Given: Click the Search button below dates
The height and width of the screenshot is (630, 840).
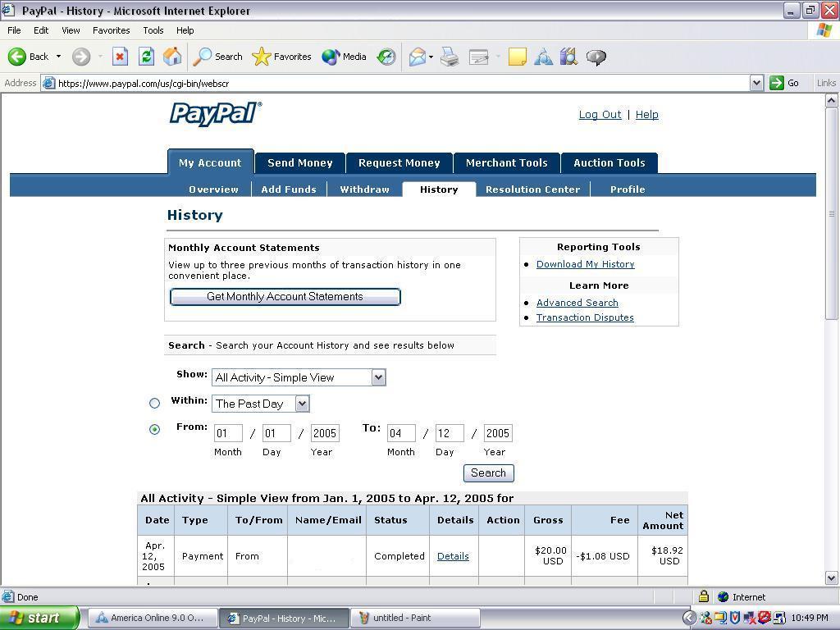Looking at the screenshot, I should [x=488, y=473].
